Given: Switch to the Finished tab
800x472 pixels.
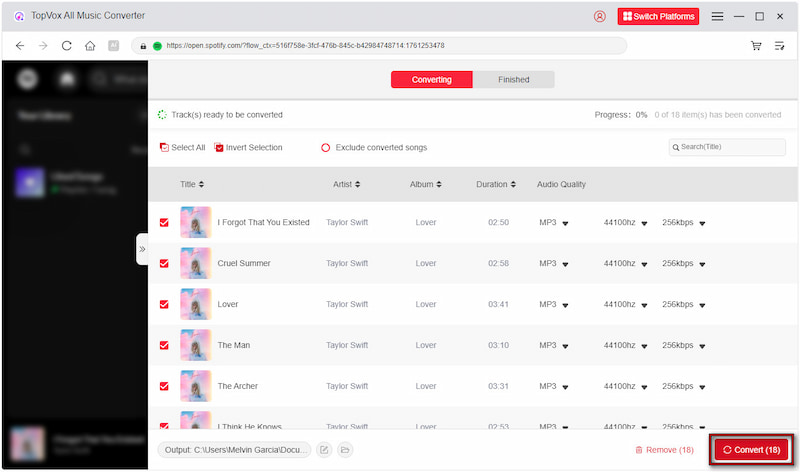Looking at the screenshot, I should click(x=512, y=80).
